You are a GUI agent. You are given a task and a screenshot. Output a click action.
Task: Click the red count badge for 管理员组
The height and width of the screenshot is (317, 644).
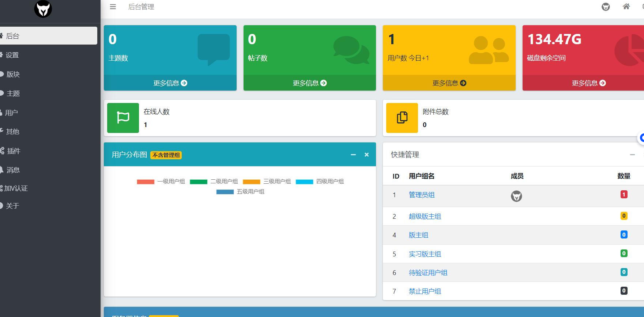click(624, 194)
